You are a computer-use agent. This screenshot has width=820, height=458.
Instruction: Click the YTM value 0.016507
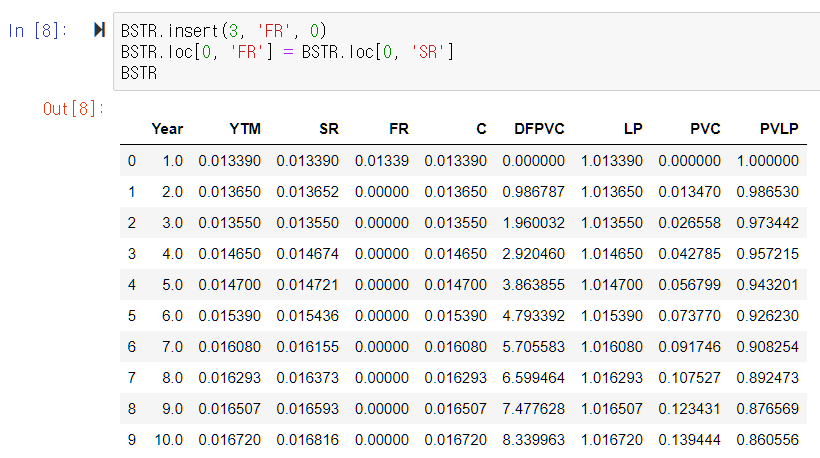pos(230,408)
